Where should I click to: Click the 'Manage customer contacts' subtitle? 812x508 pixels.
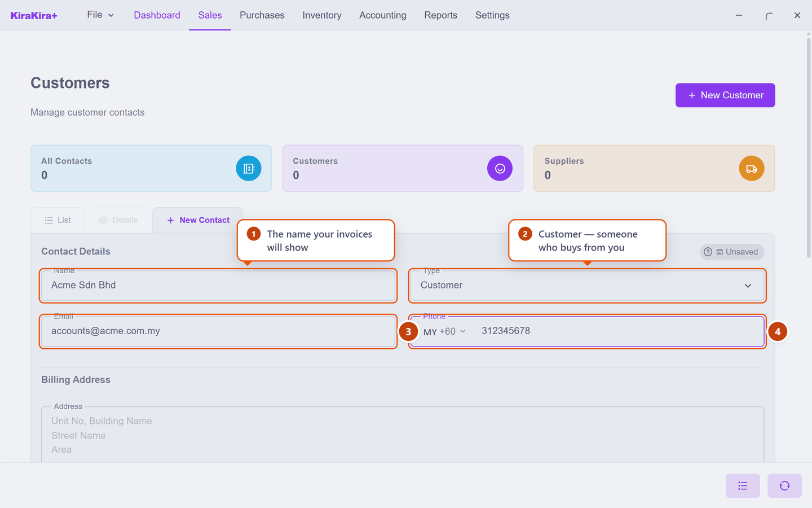(x=87, y=112)
